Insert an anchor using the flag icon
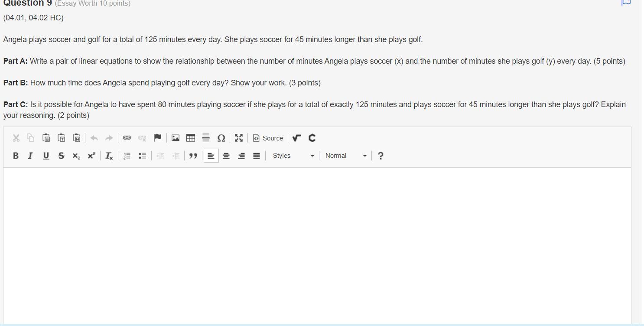The height and width of the screenshot is (326, 644). [158, 138]
